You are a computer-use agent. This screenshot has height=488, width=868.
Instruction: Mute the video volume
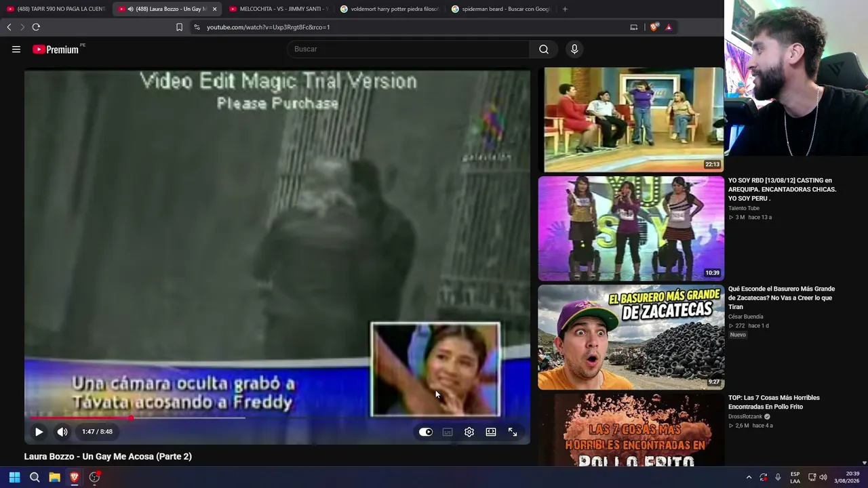(x=62, y=432)
